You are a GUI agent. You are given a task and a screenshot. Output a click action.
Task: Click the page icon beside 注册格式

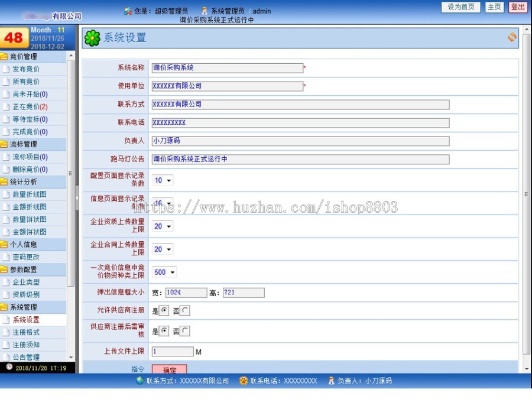(x=6, y=332)
